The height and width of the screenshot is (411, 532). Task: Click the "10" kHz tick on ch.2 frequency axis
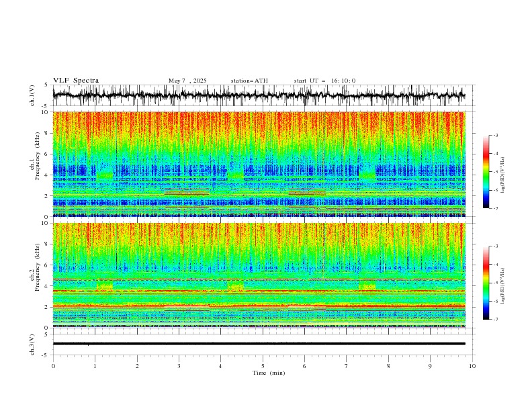click(x=45, y=223)
